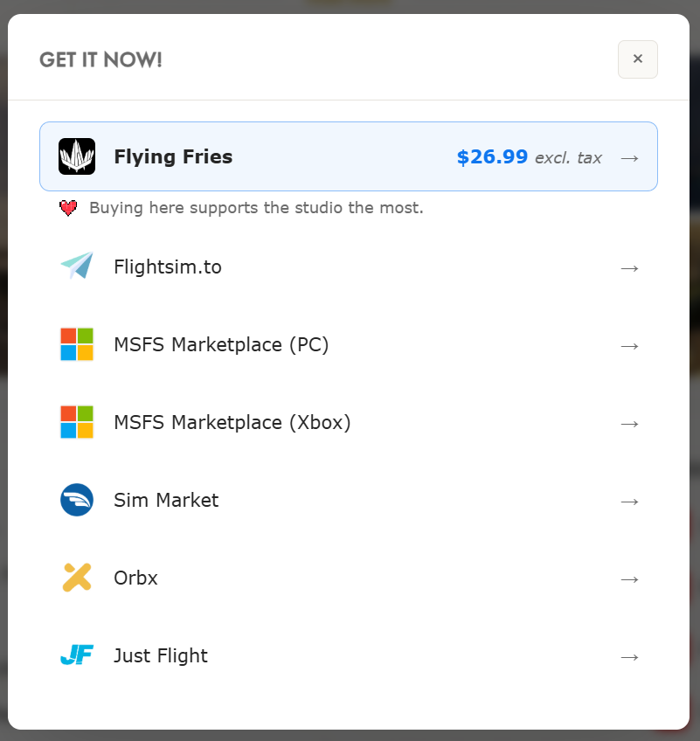Click the arrow next to Sim Market

click(629, 502)
